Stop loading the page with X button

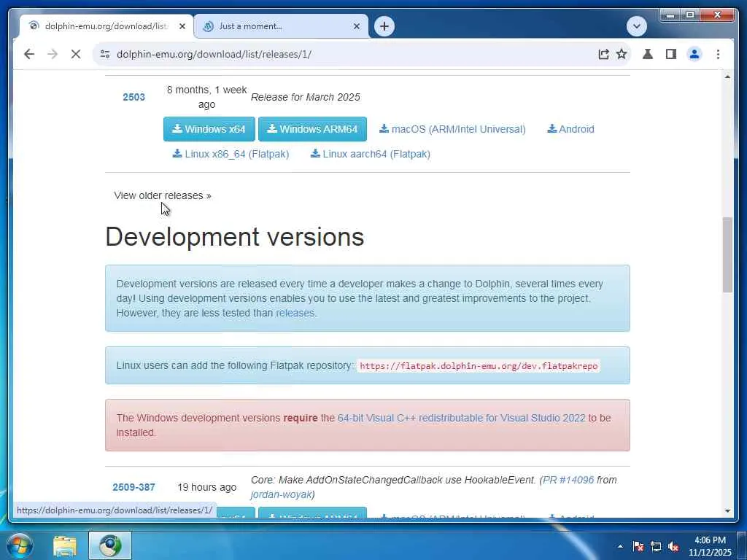76,54
